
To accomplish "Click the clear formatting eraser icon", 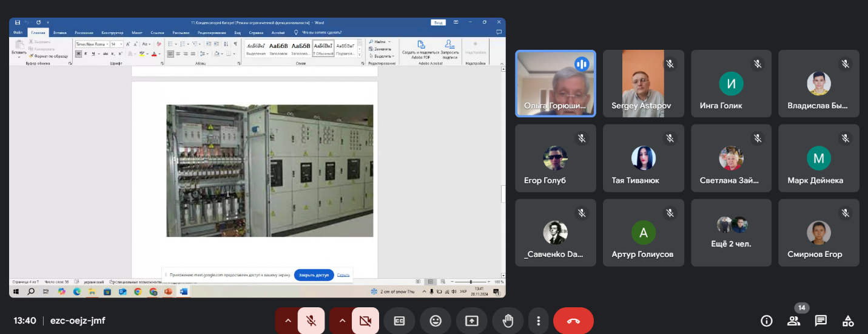I will 158,44.
